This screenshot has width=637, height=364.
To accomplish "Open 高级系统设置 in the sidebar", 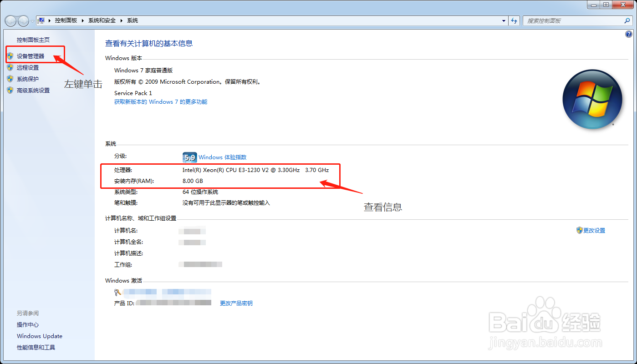I will click(33, 90).
